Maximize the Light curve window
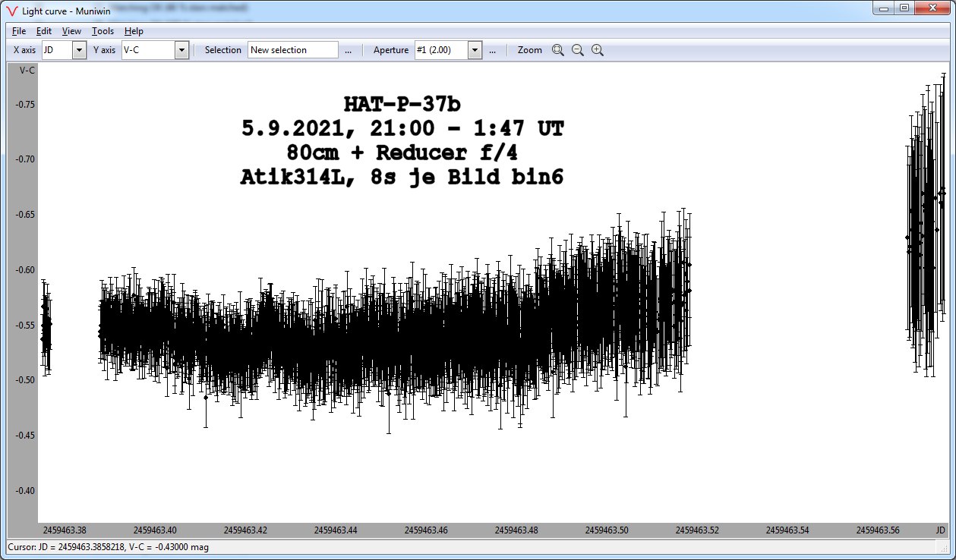The image size is (956, 560). click(904, 8)
